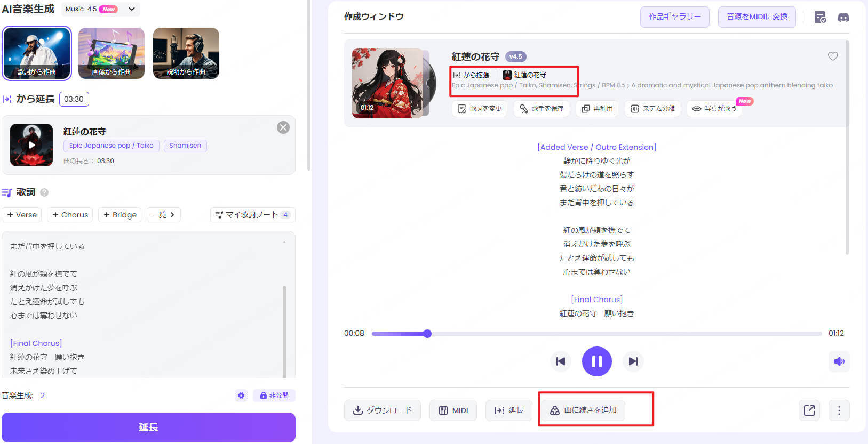Click 曲に続きを追加 button
This screenshot has height=444, width=868.
tap(583, 410)
